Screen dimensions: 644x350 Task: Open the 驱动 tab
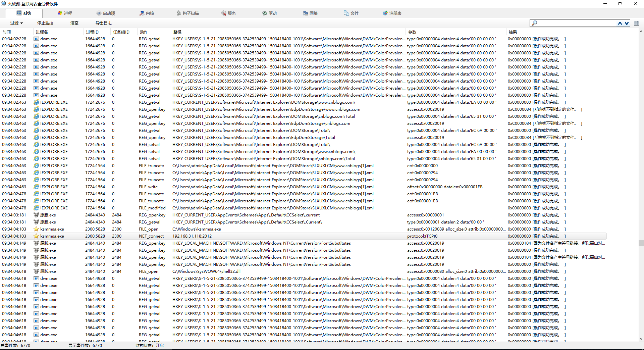coord(270,13)
